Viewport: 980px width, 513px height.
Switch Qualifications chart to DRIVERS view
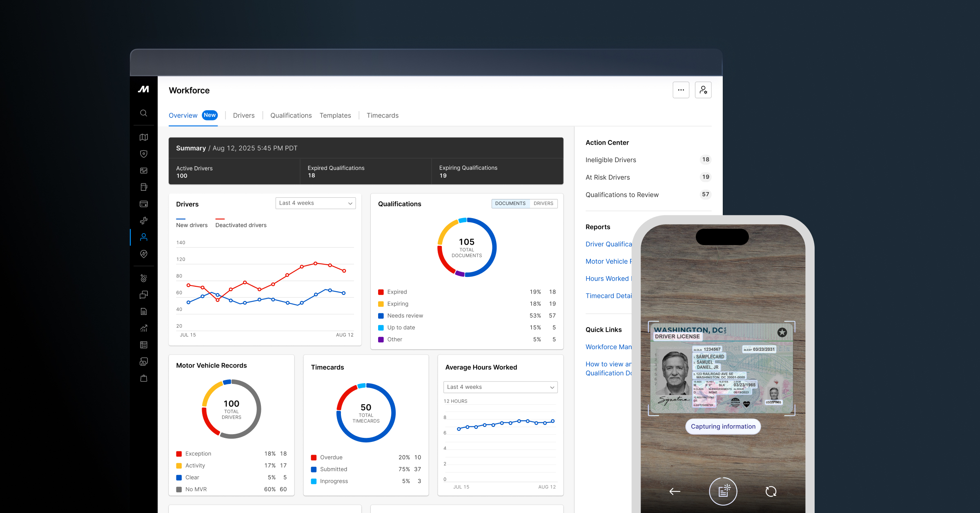543,203
